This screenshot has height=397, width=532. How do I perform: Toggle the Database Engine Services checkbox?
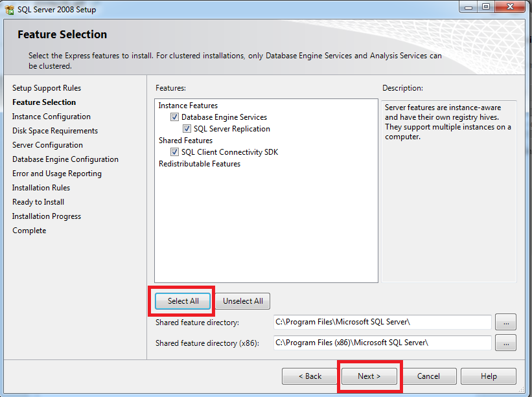coord(174,117)
